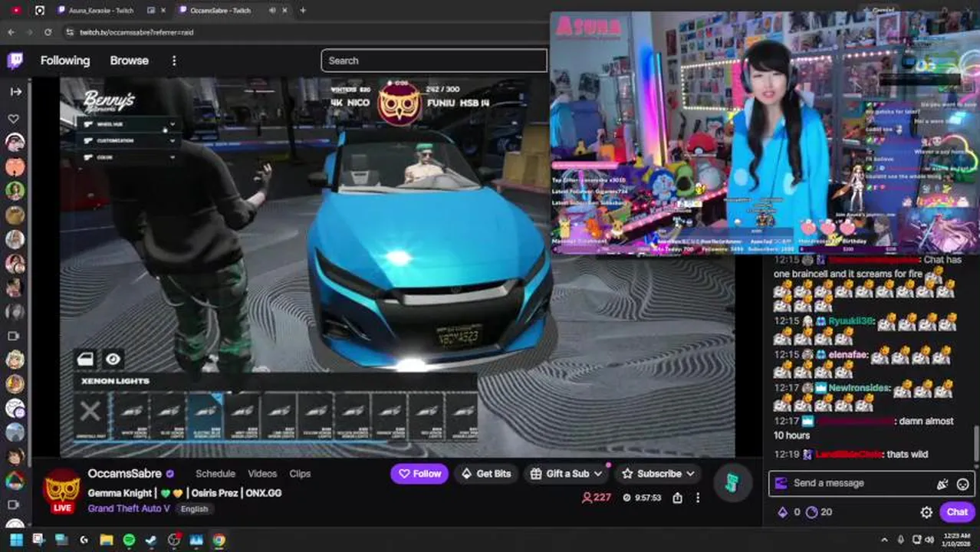Click the teal floating extension icon
The width and height of the screenshot is (980, 552).
pos(732,482)
